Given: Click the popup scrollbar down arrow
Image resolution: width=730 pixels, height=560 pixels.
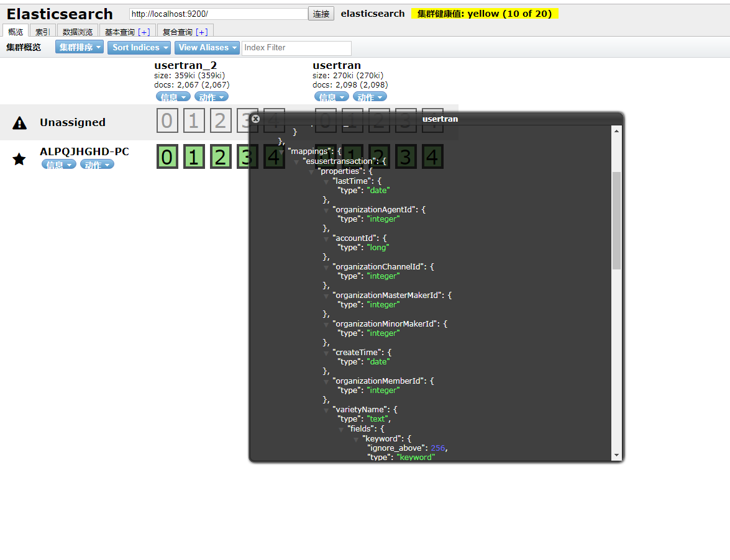Looking at the screenshot, I should tap(616, 455).
